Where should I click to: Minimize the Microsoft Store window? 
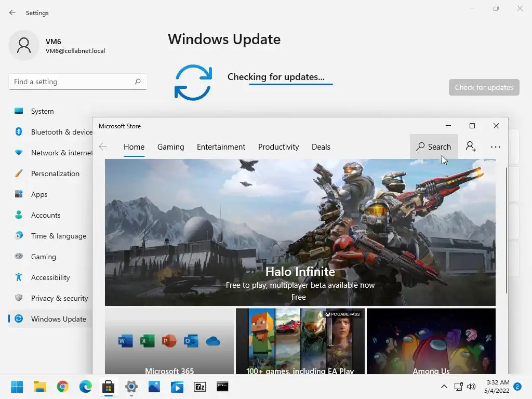tap(448, 126)
